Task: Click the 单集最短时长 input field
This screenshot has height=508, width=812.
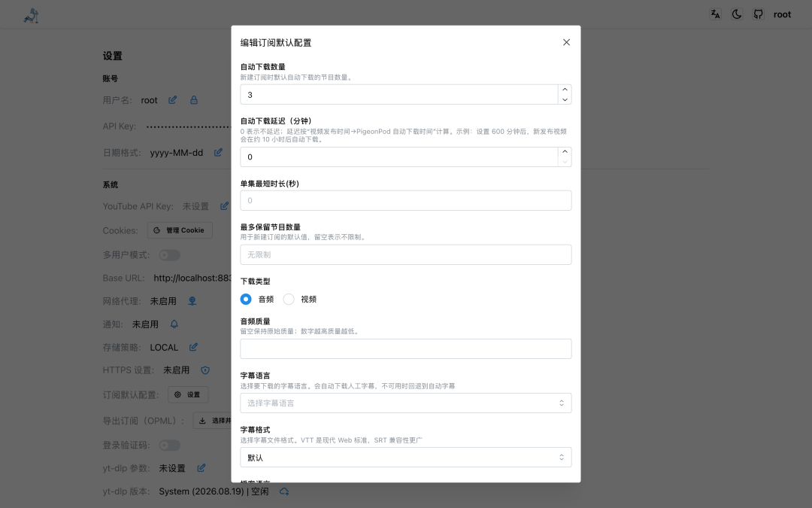Action: click(x=405, y=201)
